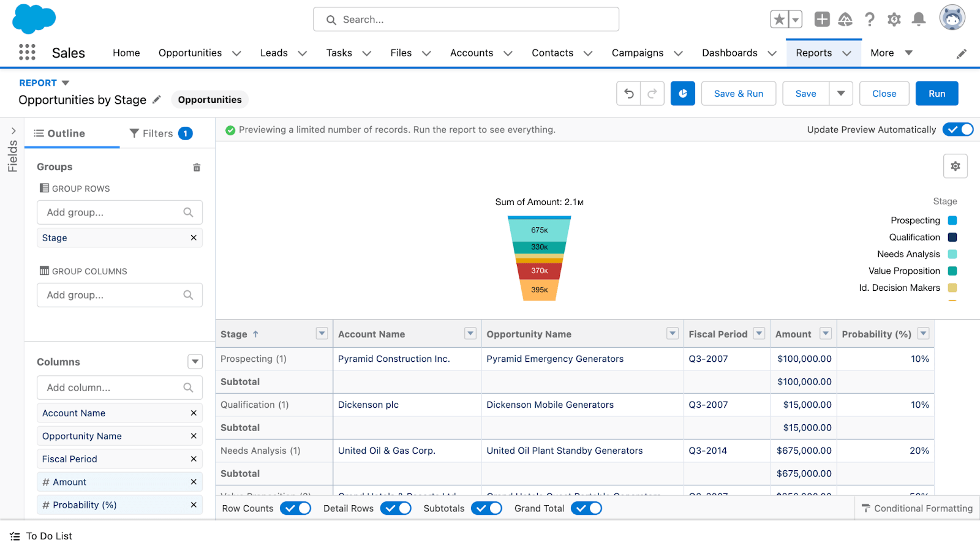Select the Outline tab
The height and width of the screenshot is (551, 980).
pos(59,133)
